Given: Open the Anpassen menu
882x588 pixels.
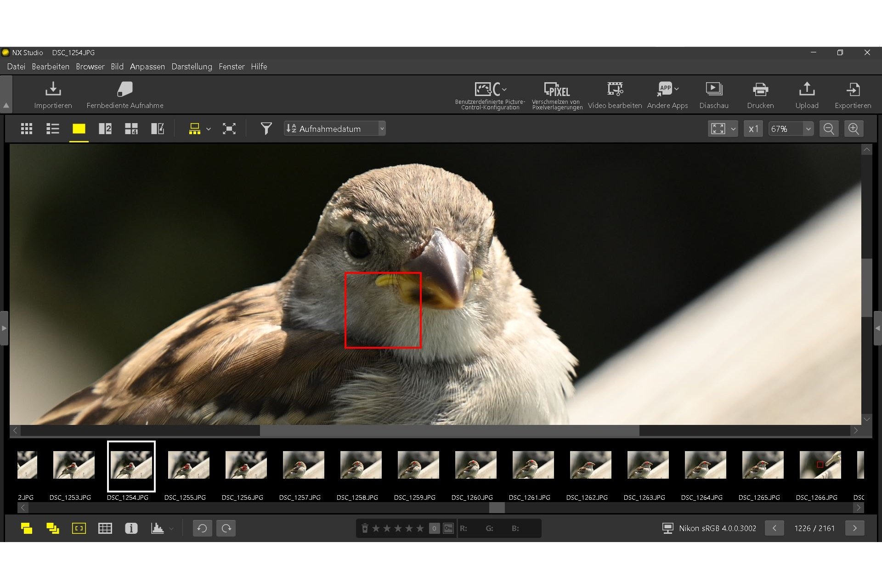Looking at the screenshot, I should [147, 67].
